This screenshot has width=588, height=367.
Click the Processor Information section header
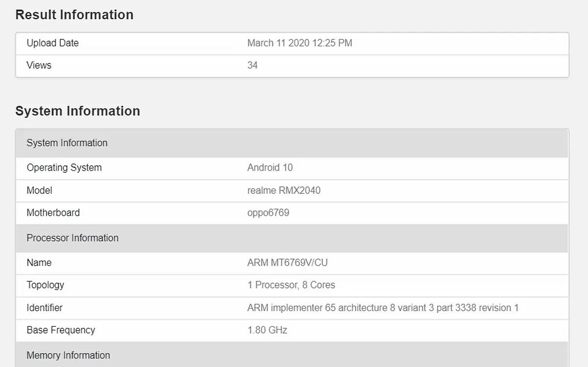73,238
